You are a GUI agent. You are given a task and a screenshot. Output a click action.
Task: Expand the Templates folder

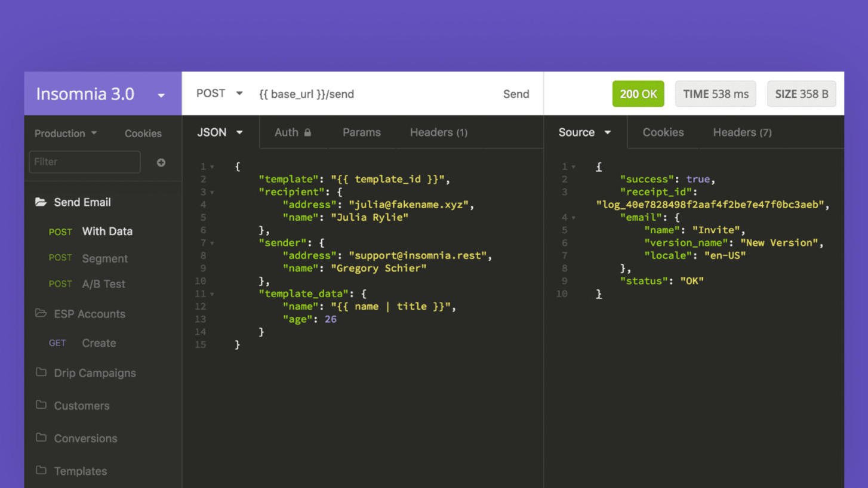point(80,471)
